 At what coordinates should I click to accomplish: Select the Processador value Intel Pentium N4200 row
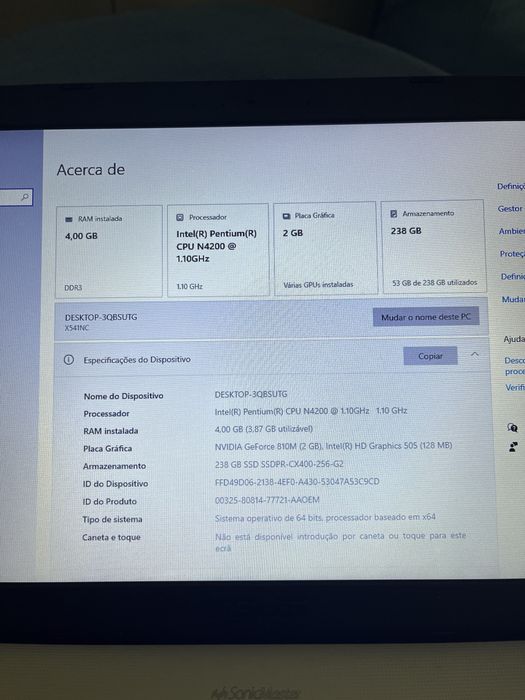coord(311,411)
